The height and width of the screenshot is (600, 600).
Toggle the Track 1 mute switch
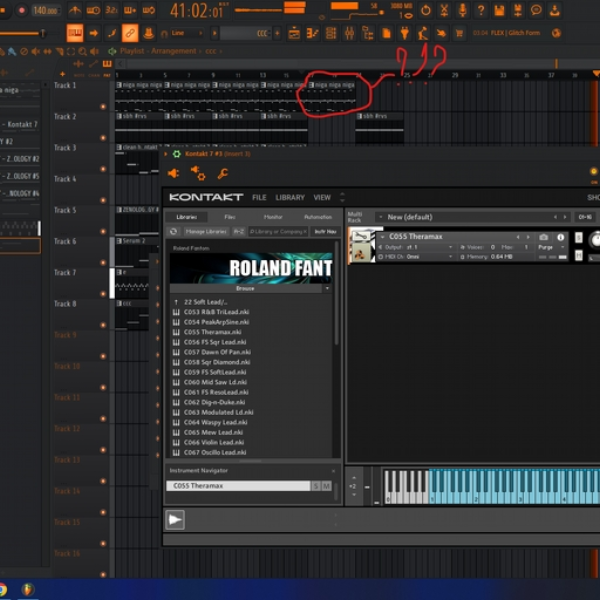tap(103, 107)
